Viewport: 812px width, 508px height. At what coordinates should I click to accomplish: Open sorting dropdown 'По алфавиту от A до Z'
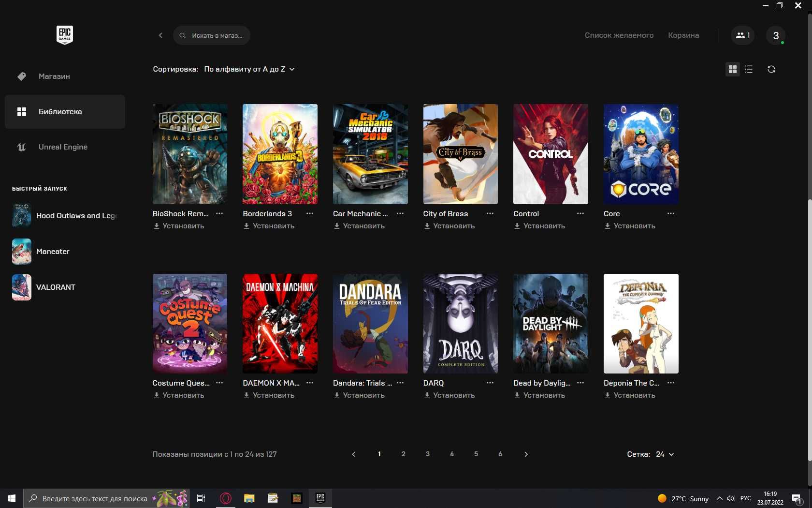[249, 69]
